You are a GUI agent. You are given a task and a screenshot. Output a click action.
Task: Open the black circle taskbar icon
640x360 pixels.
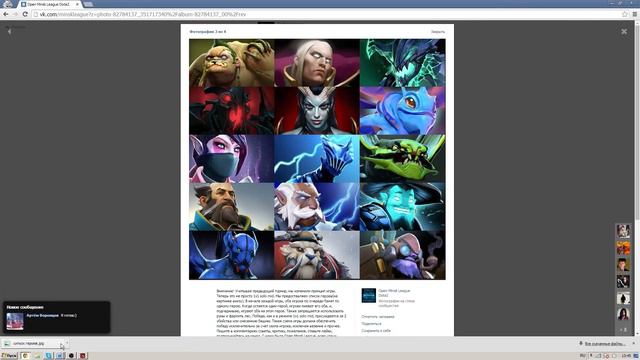pos(71,356)
